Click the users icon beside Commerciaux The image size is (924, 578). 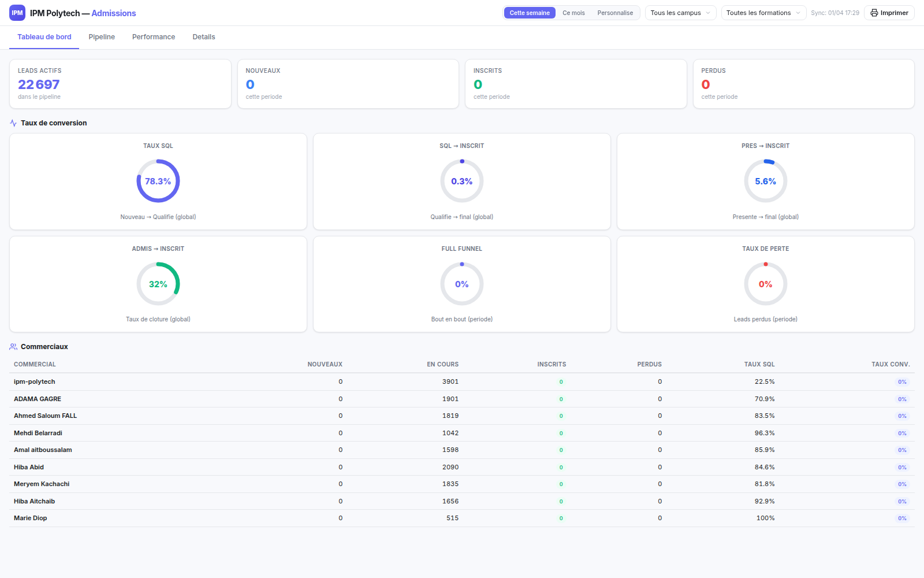tap(13, 346)
